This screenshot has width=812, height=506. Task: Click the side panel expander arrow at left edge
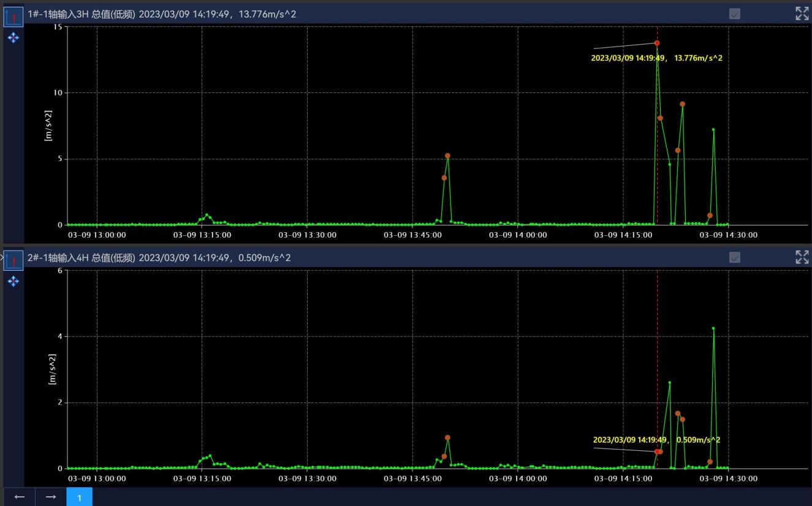[x=2, y=257]
